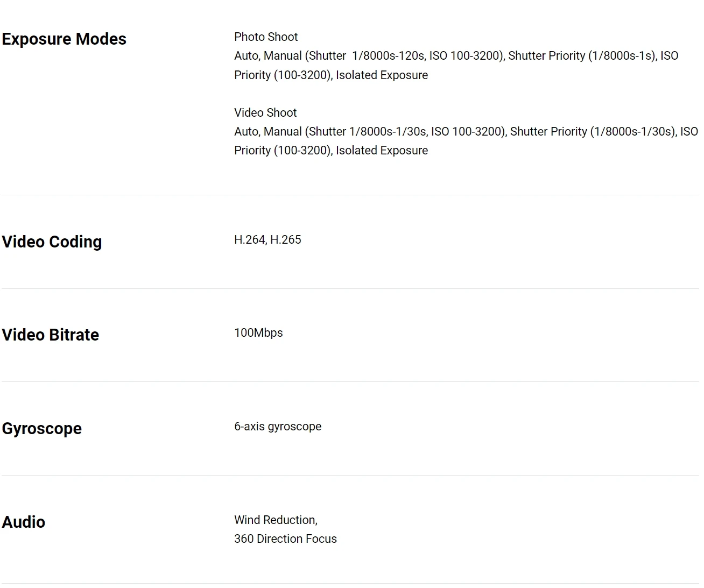Click the 100Mbps bitrate value
Screen dimensions: 704x588
(258, 333)
